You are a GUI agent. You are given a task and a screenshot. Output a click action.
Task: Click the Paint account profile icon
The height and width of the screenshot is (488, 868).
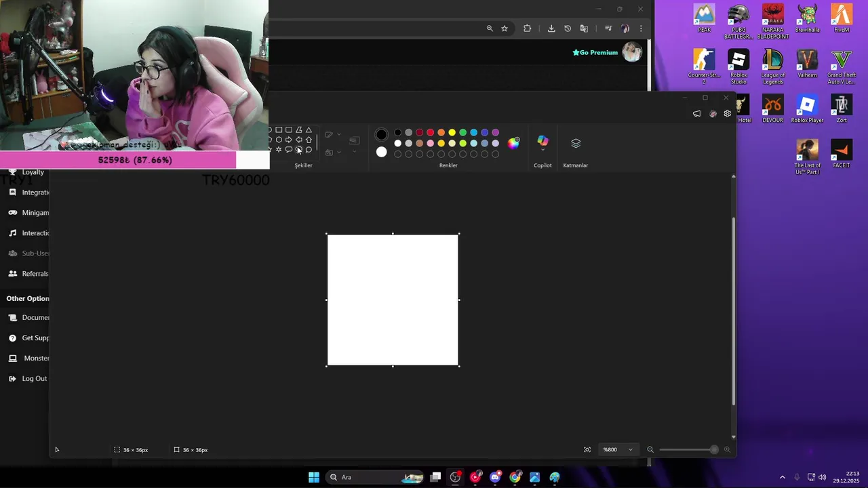713,114
